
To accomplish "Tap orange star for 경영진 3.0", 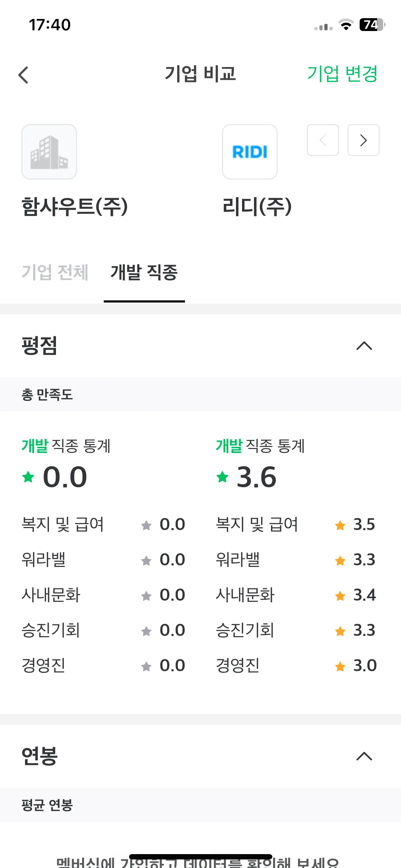I will 340,666.
